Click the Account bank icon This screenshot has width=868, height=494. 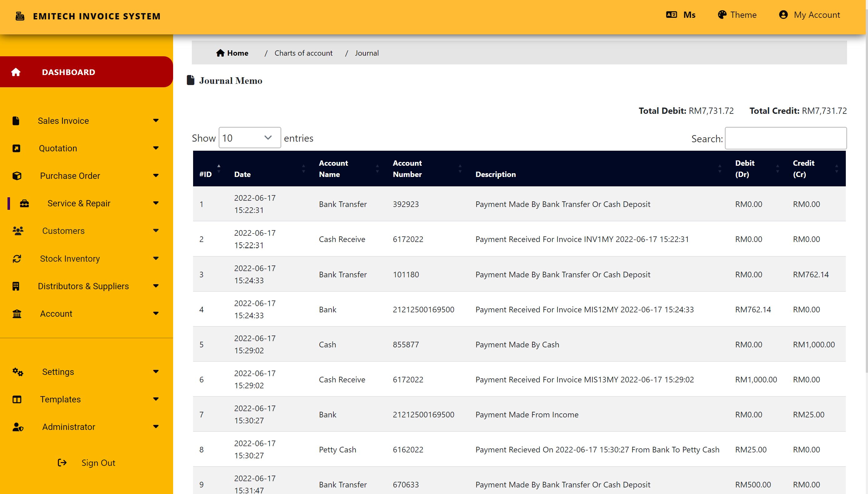pos(17,314)
